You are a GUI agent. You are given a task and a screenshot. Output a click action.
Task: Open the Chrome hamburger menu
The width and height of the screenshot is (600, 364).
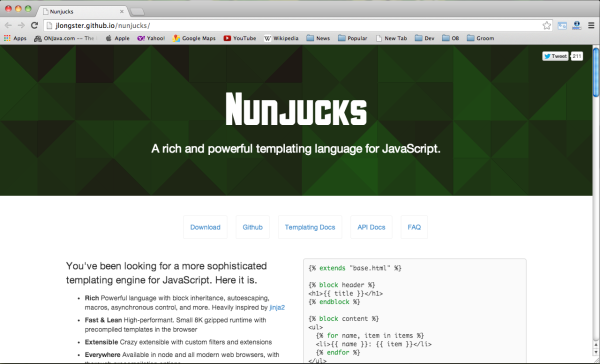(591, 26)
